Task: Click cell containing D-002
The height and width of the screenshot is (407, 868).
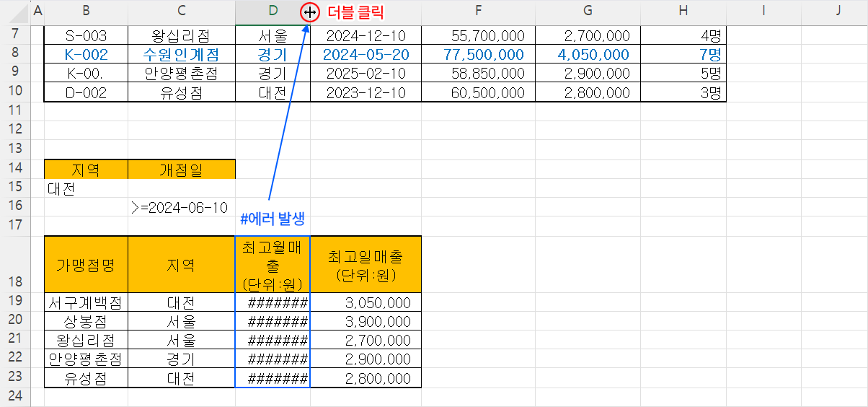Action: 87,92
